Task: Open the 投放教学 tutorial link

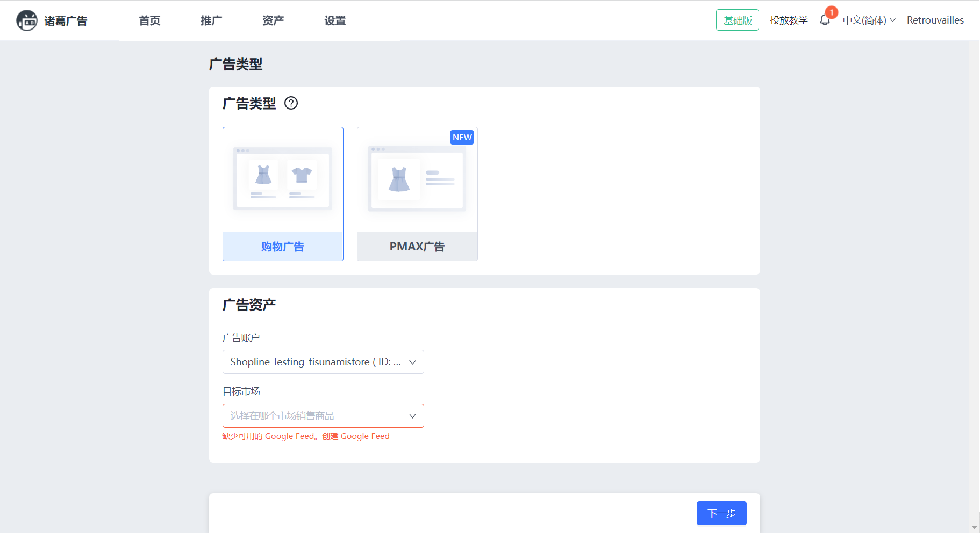Action: tap(789, 20)
